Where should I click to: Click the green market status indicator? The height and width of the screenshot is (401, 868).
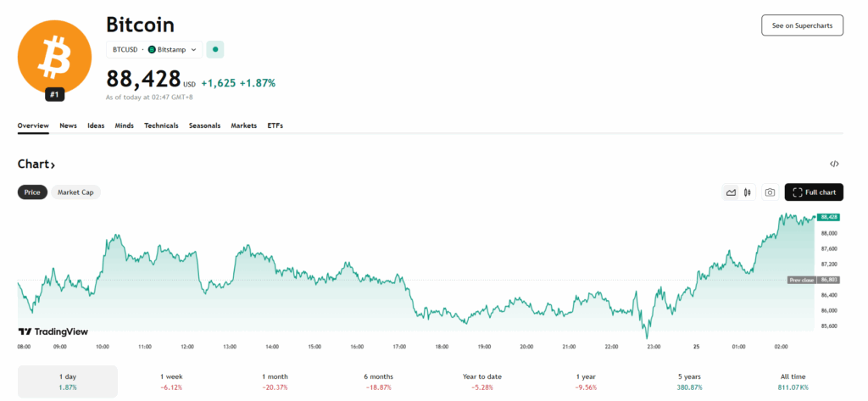[215, 50]
